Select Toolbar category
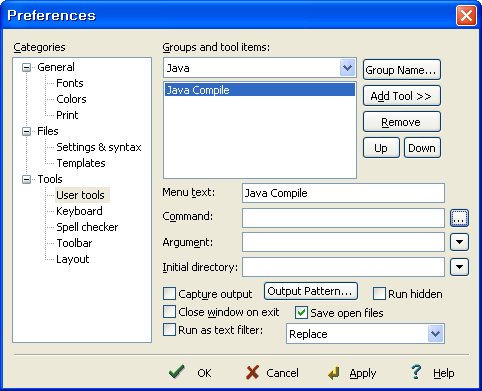 pyautogui.click(x=74, y=243)
